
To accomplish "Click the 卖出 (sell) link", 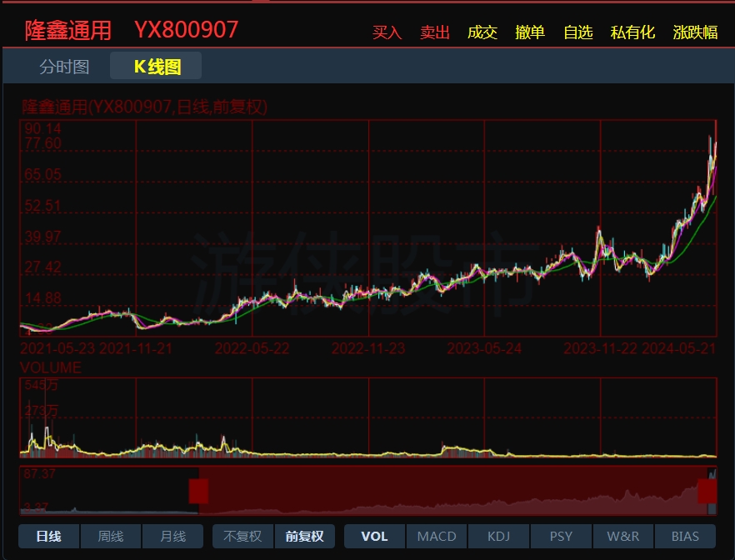I will tap(434, 32).
